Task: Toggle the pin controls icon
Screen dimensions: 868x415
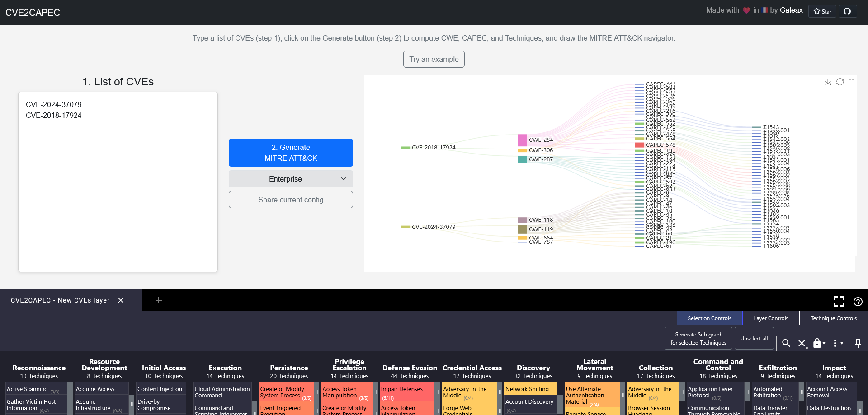Action: (858, 343)
